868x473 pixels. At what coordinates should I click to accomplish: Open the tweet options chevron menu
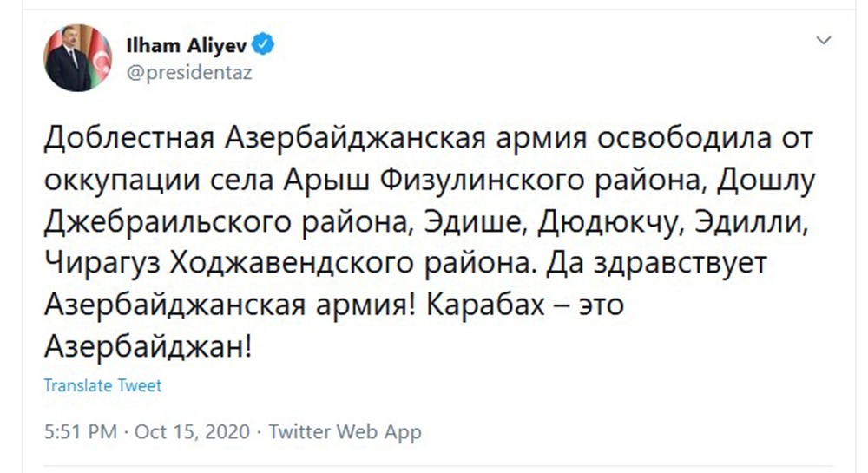tap(824, 42)
